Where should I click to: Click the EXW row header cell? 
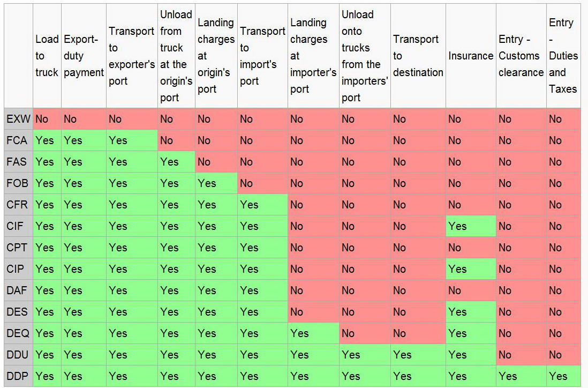point(19,119)
